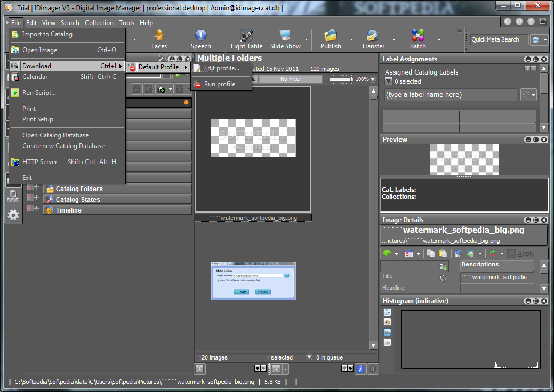Open the zoom percentage dropdown arrow at 100%

click(x=373, y=79)
